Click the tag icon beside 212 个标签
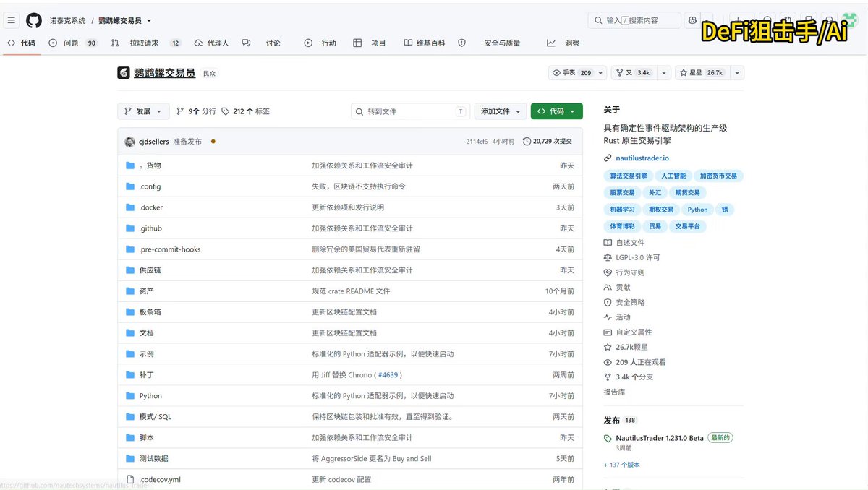868x490 pixels. pyautogui.click(x=226, y=111)
